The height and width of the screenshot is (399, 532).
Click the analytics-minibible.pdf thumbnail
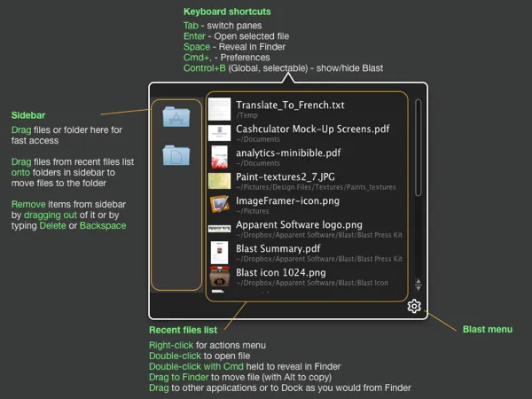[x=220, y=157]
